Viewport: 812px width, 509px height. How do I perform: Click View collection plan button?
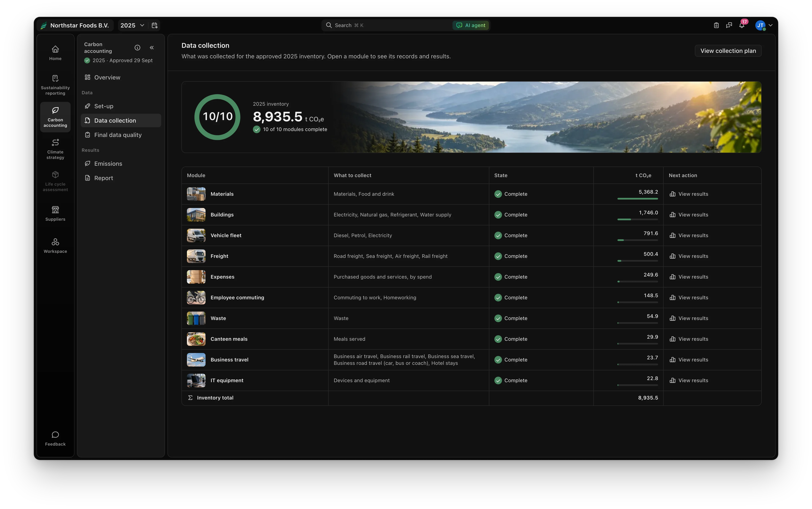point(728,51)
